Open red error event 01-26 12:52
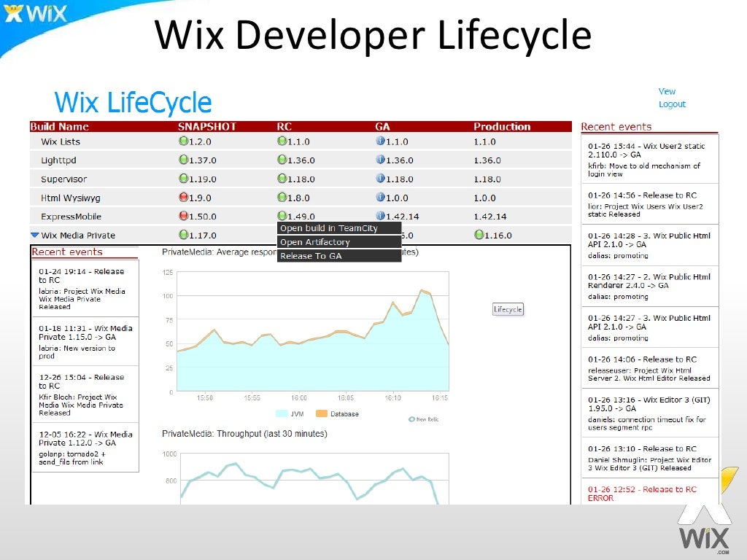The image size is (747, 560). (650, 493)
